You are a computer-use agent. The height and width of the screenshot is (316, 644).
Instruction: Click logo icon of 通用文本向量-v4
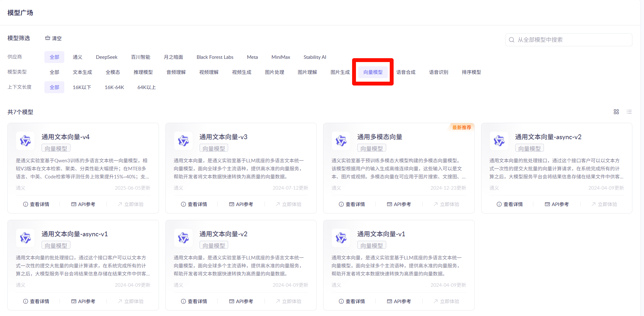pos(25,141)
